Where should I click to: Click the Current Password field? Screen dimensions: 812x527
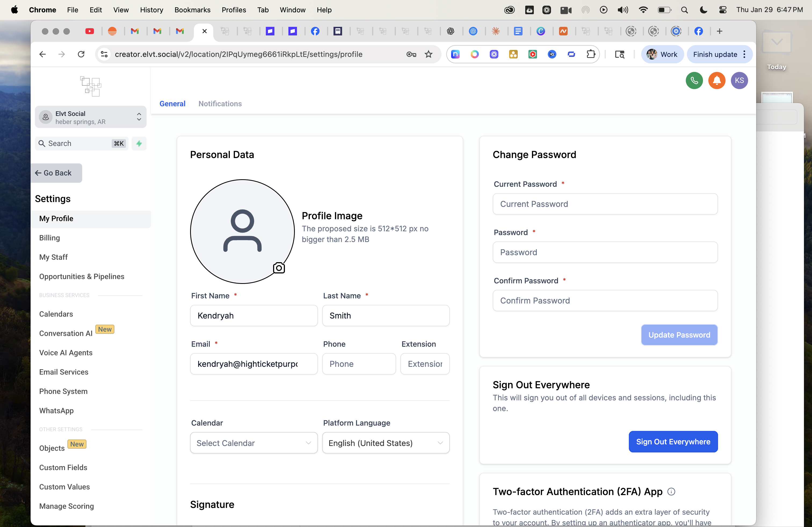[x=605, y=204]
